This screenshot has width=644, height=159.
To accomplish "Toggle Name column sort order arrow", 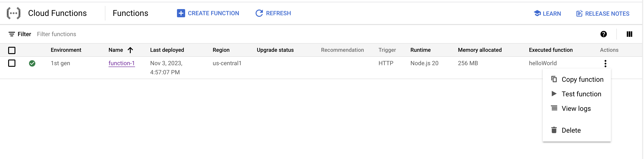I will [x=130, y=50].
